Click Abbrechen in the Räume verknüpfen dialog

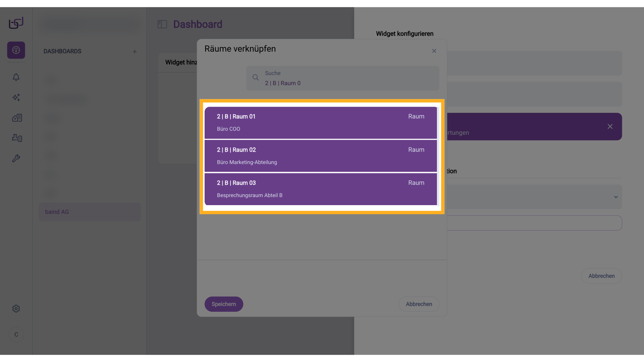(419, 304)
